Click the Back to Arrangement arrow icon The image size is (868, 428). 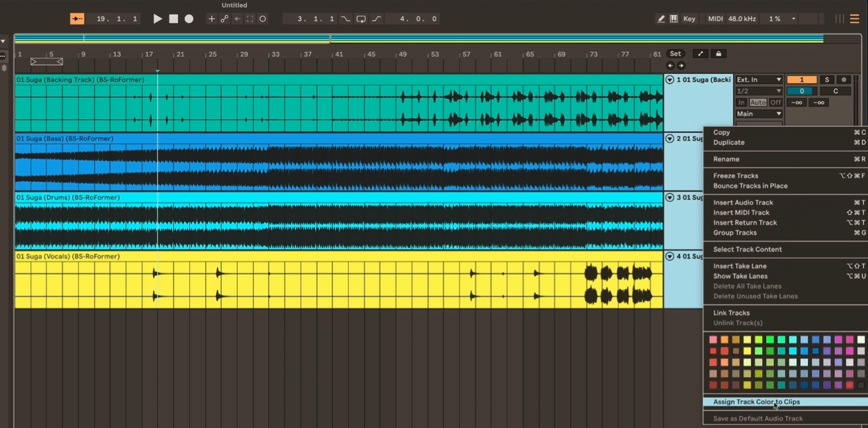237,19
